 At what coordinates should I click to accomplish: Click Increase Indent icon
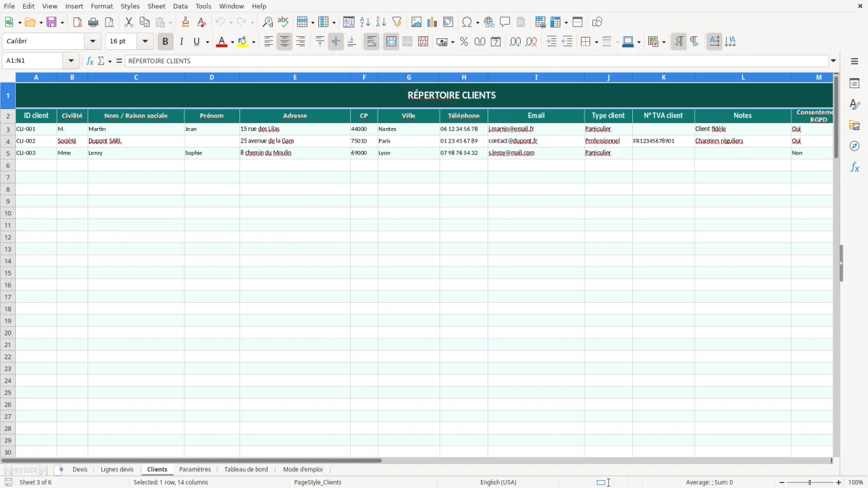(x=551, y=42)
